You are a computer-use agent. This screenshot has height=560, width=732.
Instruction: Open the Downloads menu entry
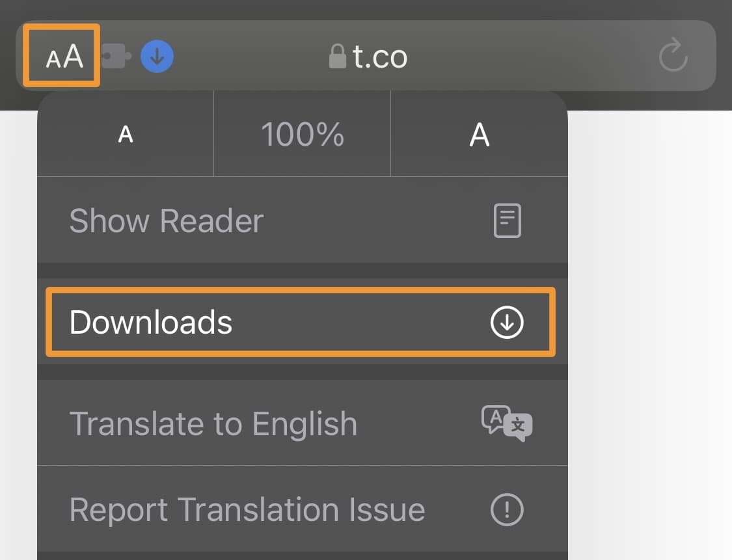tap(151, 323)
